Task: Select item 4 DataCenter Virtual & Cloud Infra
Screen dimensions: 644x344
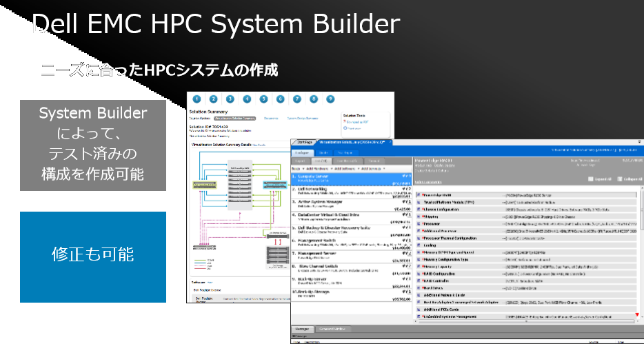Action: (x=351, y=218)
